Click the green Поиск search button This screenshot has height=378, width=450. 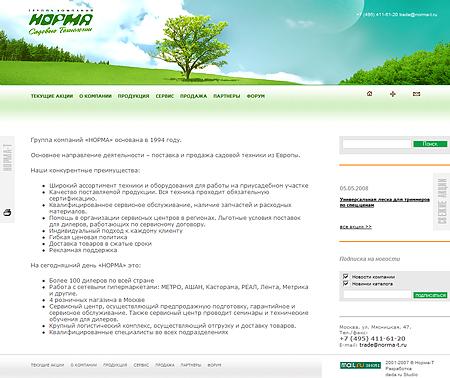[x=430, y=144]
